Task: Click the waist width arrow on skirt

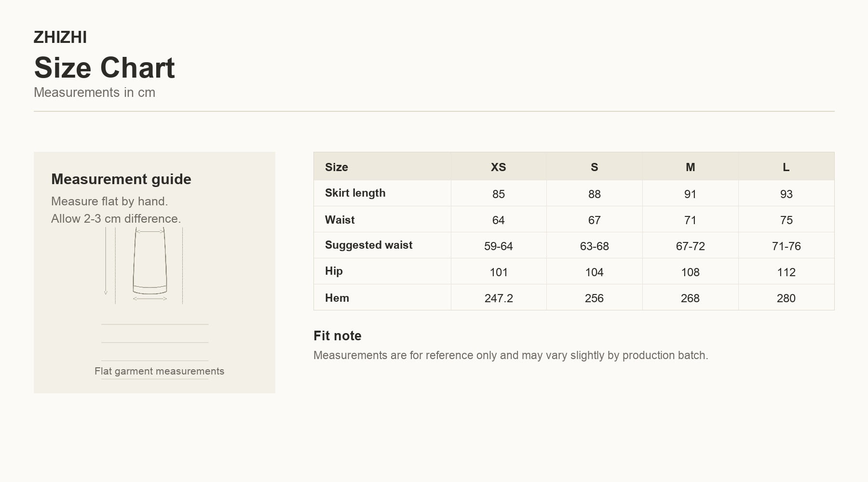Action: pyautogui.click(x=150, y=231)
